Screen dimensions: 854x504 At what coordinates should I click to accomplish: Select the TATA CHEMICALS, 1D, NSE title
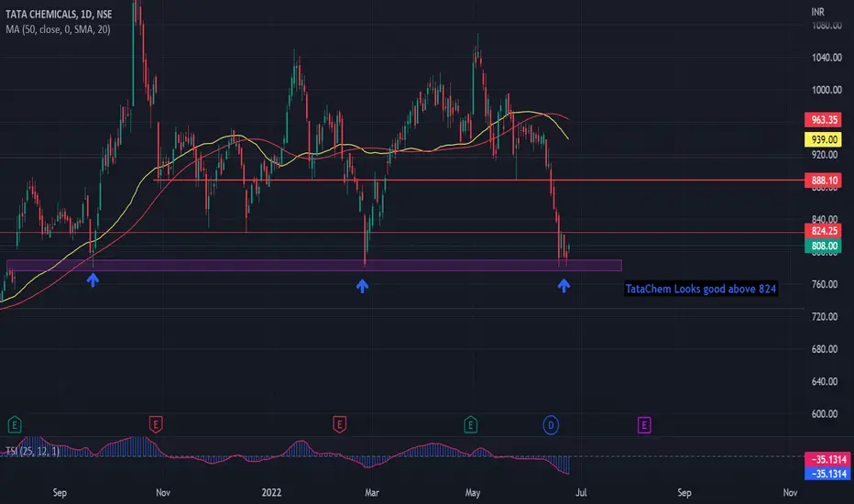59,14
